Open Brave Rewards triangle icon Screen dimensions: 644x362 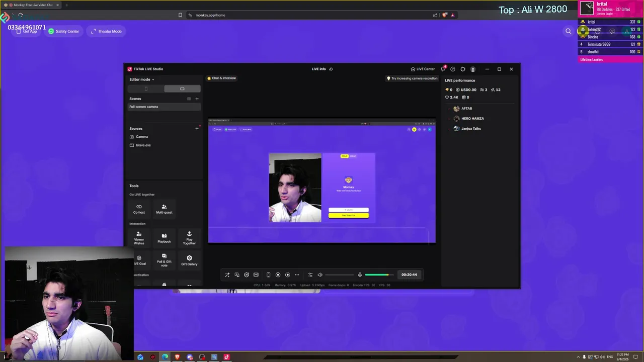(x=452, y=15)
